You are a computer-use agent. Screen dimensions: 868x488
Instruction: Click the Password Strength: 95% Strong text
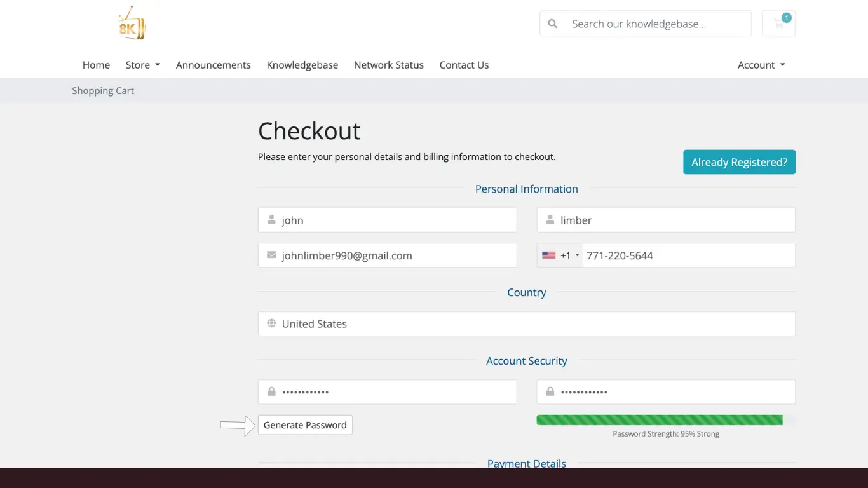(x=666, y=434)
